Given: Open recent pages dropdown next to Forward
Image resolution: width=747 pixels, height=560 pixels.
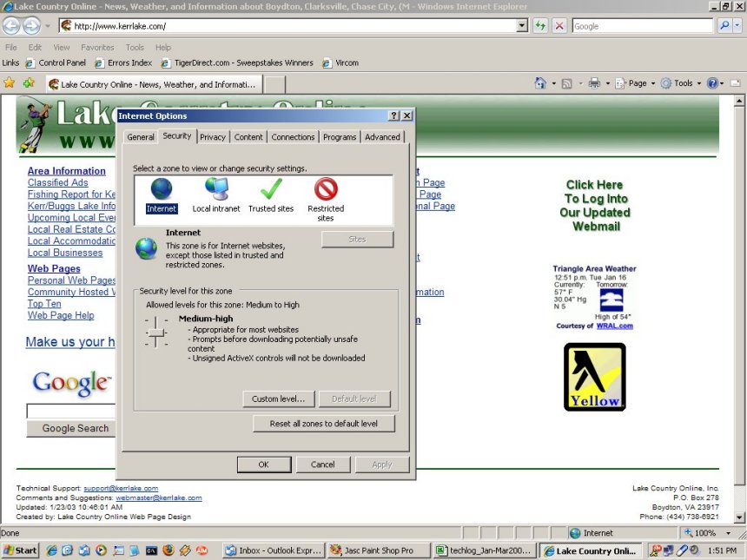Looking at the screenshot, I should tap(48, 26).
